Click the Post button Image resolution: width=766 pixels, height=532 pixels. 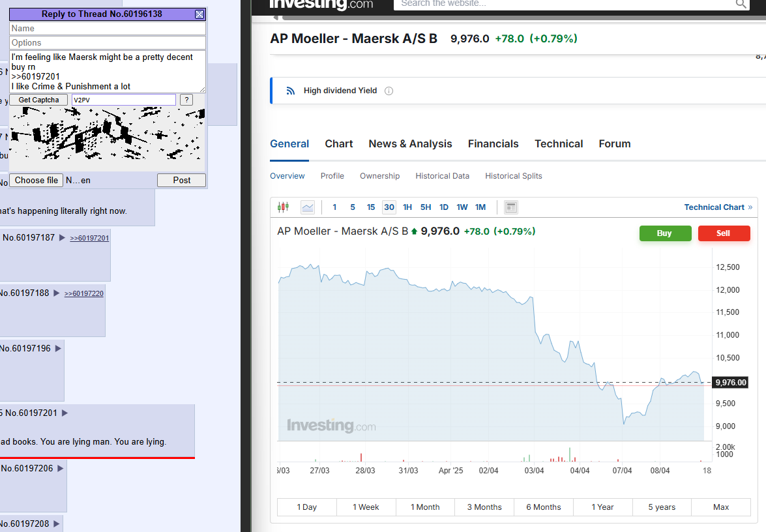coord(181,180)
